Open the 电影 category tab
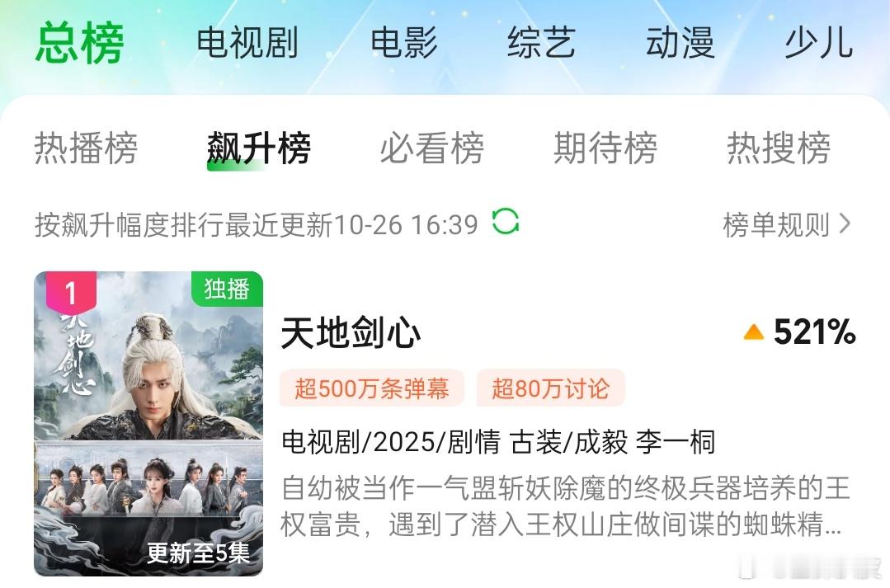Viewport: 890px width, 588px height. pyautogui.click(x=404, y=43)
